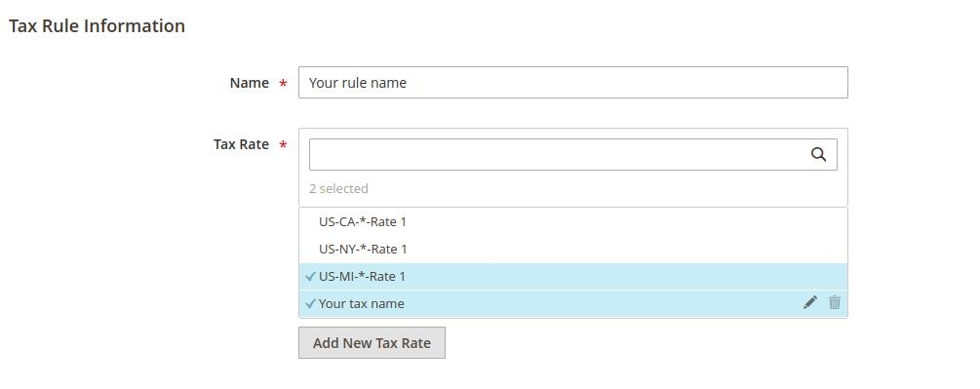
Task: Click the Name field label
Action: (x=250, y=83)
